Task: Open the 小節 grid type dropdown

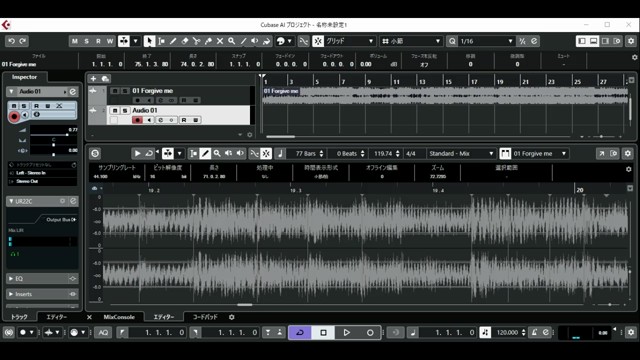Action: click(411, 41)
